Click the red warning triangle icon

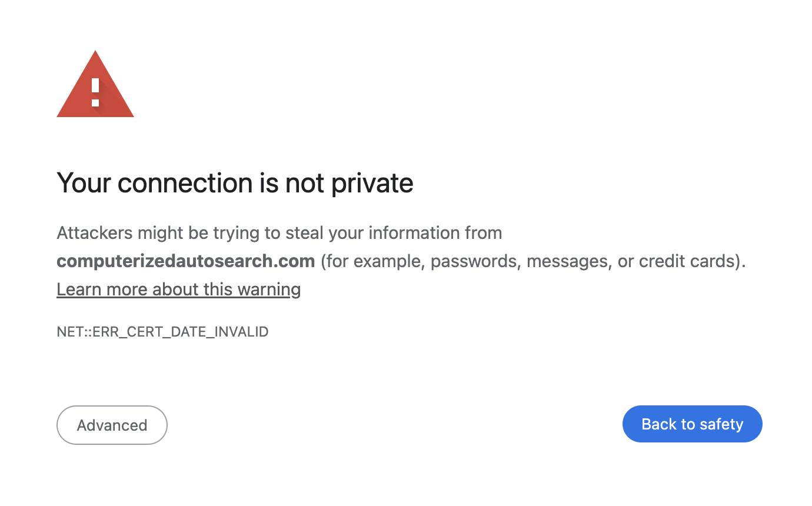click(95, 84)
